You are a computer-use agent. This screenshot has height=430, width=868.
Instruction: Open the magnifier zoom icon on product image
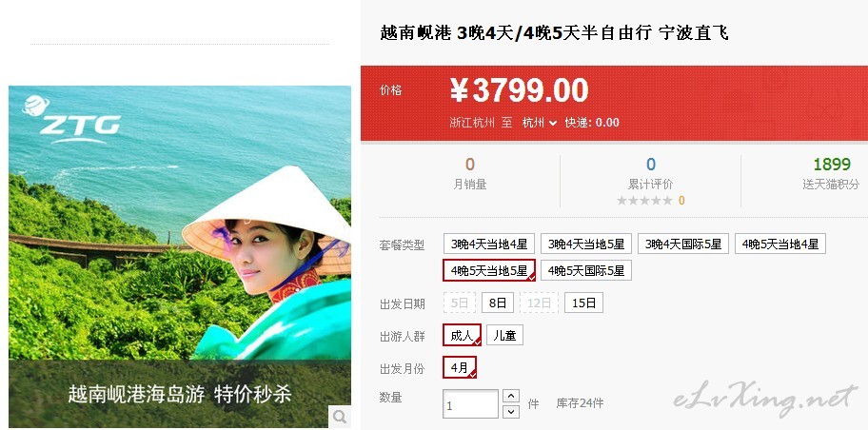coord(340,416)
